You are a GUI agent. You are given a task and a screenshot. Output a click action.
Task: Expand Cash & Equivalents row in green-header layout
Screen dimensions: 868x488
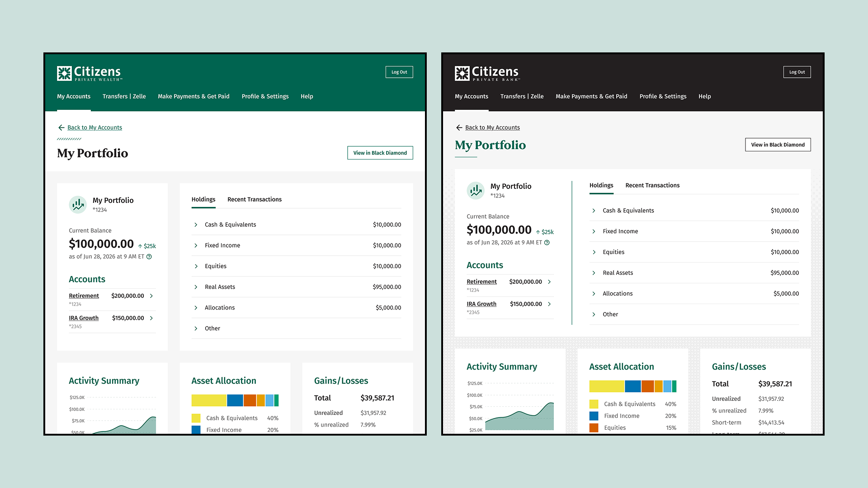(x=196, y=225)
